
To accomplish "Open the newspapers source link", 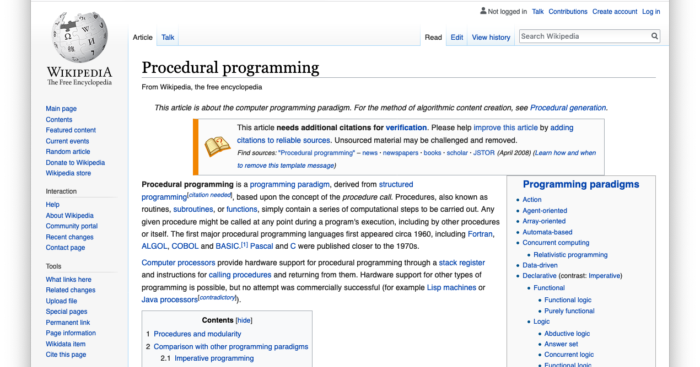I will pyautogui.click(x=400, y=153).
